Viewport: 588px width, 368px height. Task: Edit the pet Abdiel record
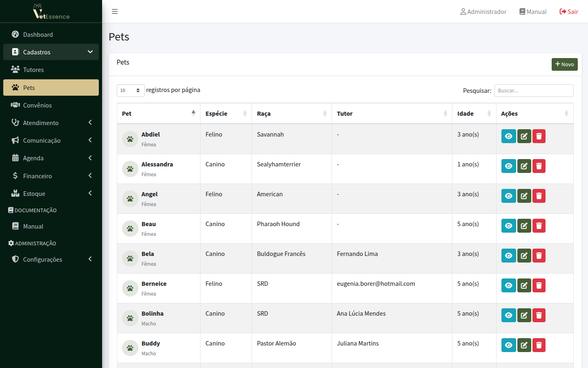point(524,136)
